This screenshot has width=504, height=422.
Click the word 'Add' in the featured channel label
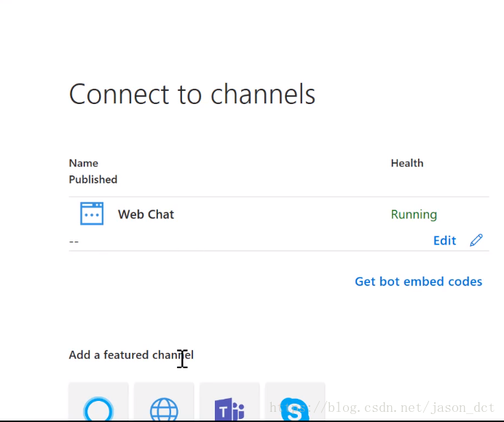79,355
